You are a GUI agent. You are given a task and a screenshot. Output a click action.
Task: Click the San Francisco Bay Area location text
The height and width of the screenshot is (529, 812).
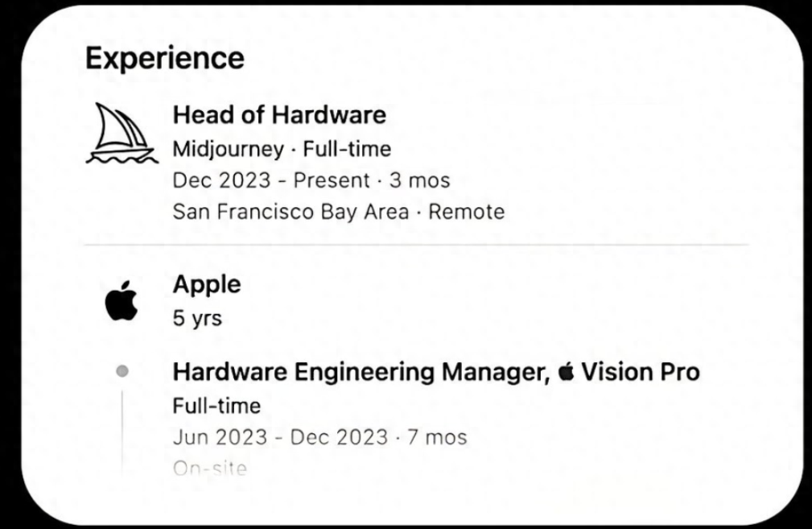(x=291, y=212)
